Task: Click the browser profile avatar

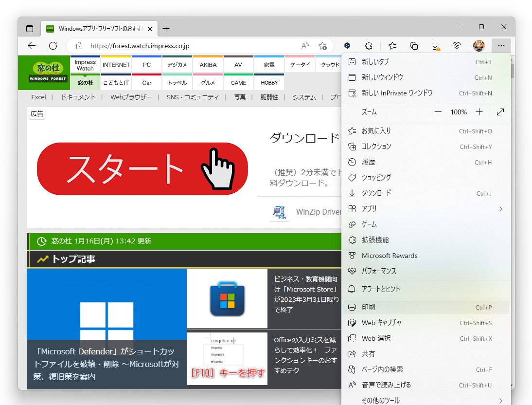Action: tap(479, 45)
